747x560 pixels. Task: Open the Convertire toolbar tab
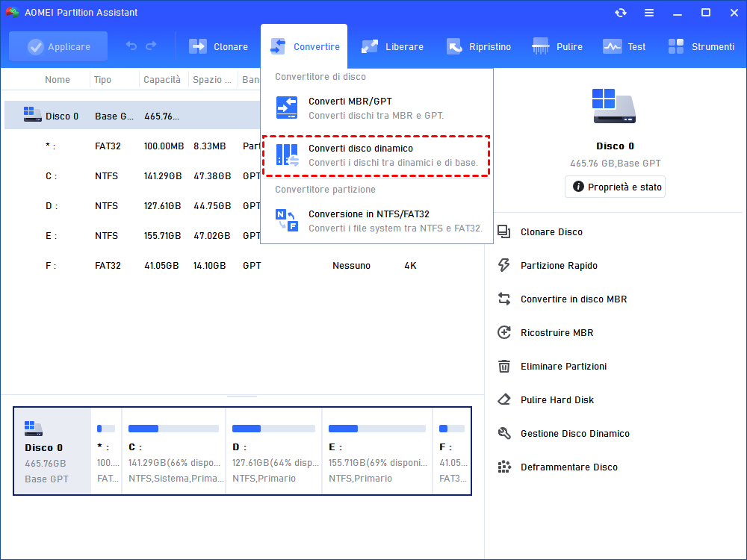pyautogui.click(x=304, y=46)
